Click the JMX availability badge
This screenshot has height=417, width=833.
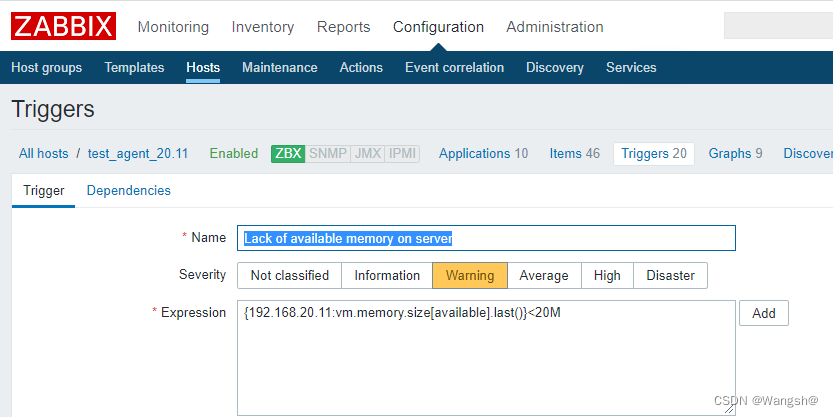pos(368,154)
